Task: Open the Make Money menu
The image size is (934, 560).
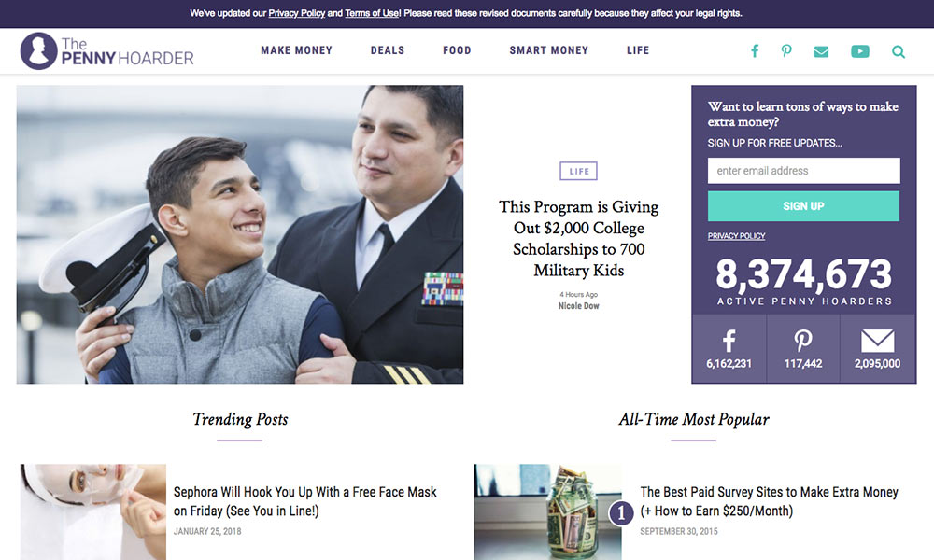Action: 297,50
